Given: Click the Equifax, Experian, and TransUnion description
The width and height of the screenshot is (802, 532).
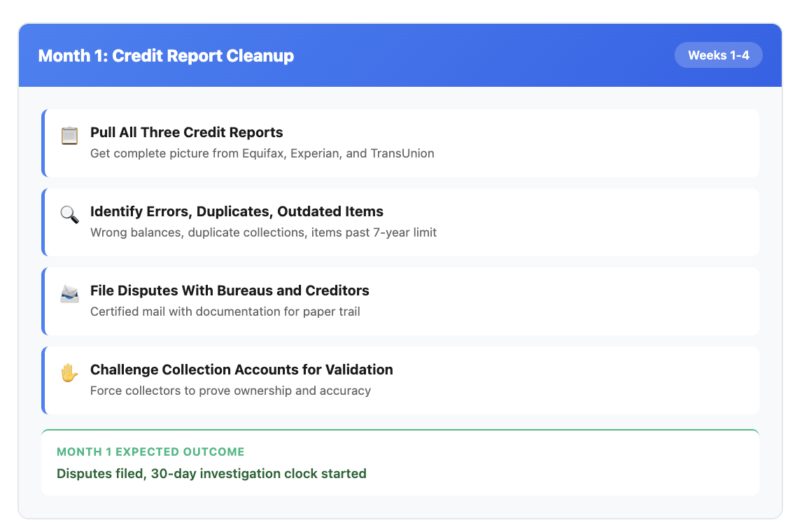Looking at the screenshot, I should click(262, 153).
